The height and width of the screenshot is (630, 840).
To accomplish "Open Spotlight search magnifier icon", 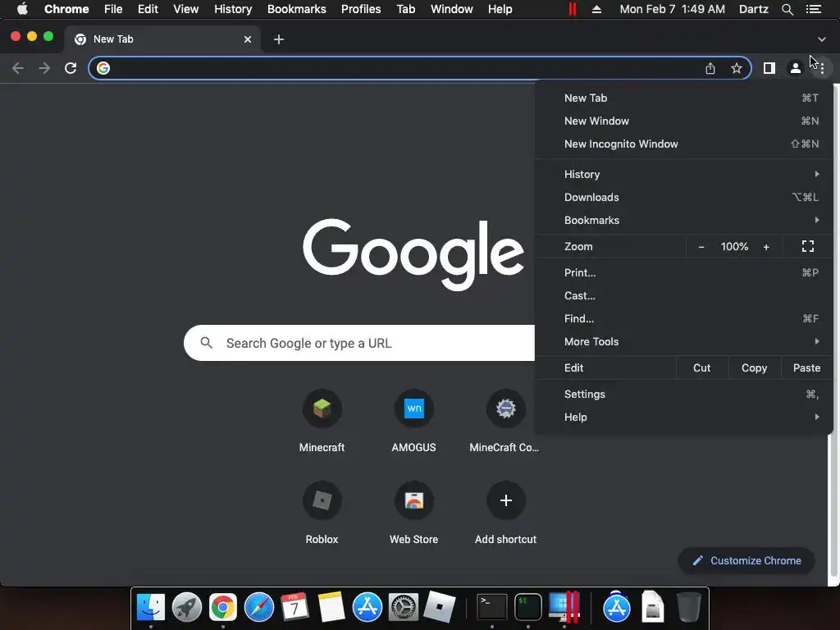I will (787, 9).
